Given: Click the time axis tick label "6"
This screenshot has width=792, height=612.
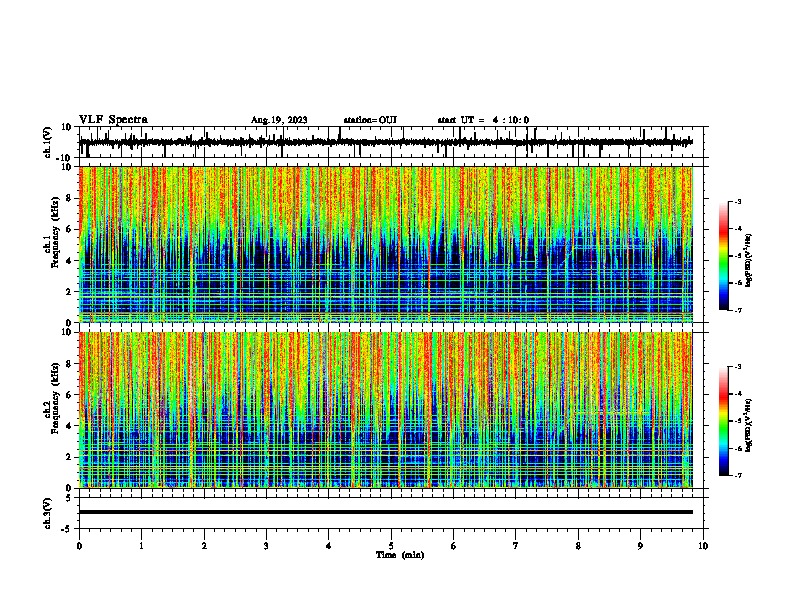Looking at the screenshot, I should (454, 546).
